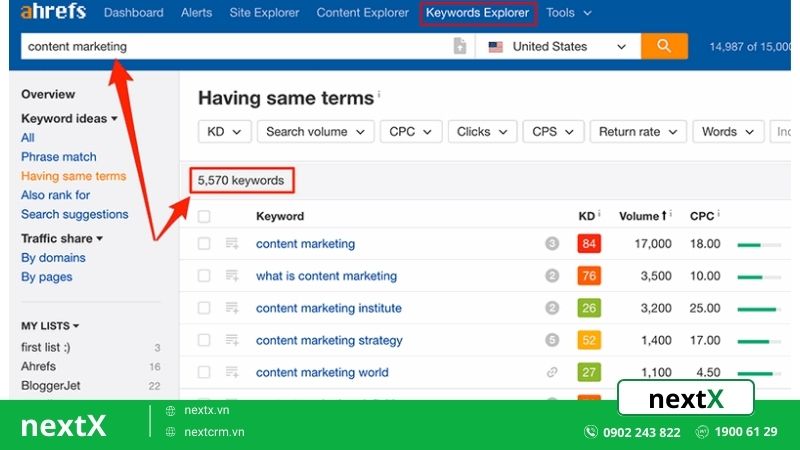
Task: Open the KD filter dropdown
Action: (x=224, y=132)
